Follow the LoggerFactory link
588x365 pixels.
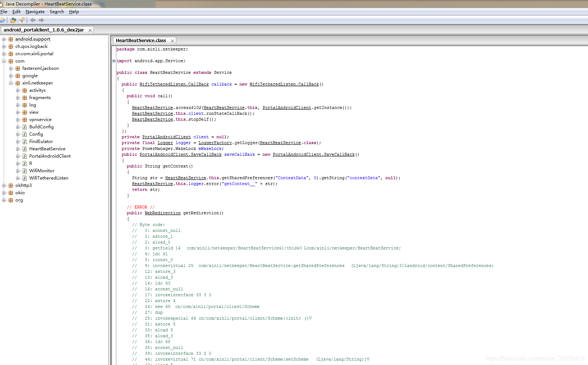(x=215, y=143)
